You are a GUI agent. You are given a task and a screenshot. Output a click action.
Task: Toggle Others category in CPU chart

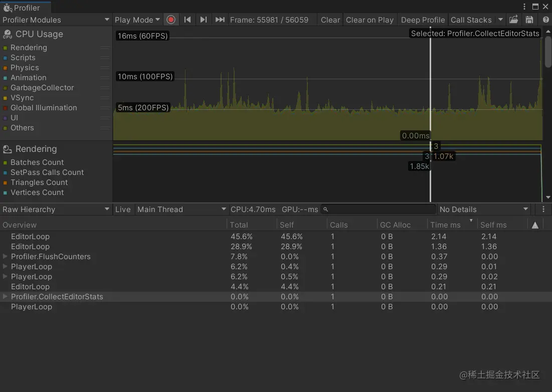click(6, 128)
